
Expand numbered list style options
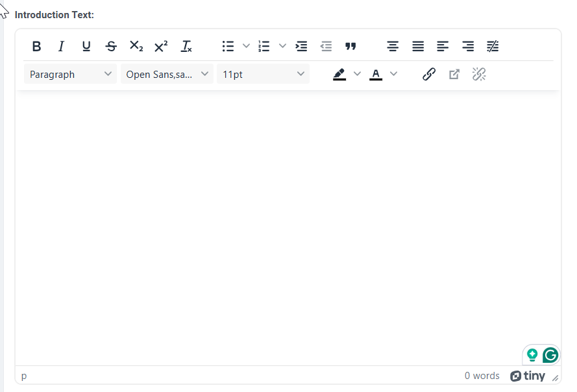coord(282,46)
